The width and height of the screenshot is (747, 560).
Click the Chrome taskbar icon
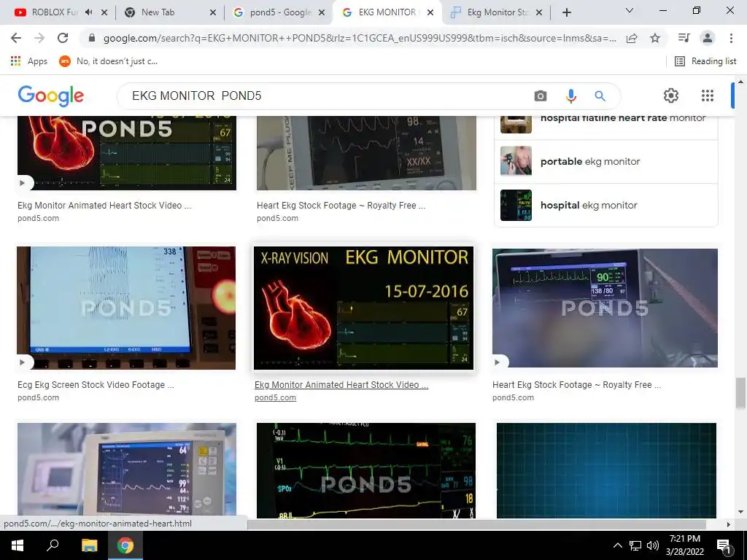coord(125,545)
